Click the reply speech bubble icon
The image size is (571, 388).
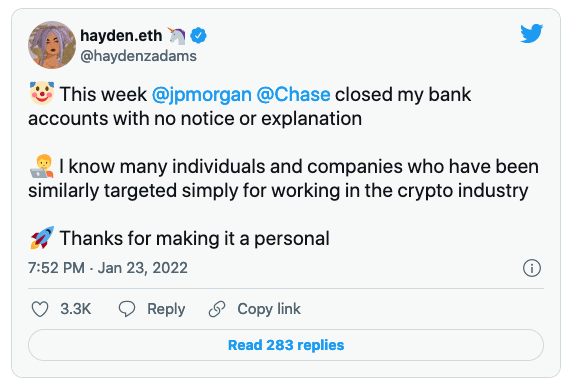click(x=127, y=309)
